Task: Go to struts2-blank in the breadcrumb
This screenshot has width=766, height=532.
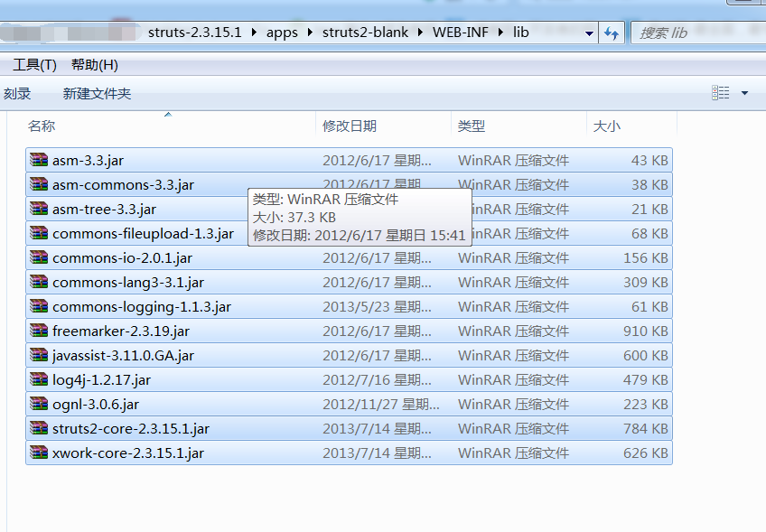Action: click(365, 33)
